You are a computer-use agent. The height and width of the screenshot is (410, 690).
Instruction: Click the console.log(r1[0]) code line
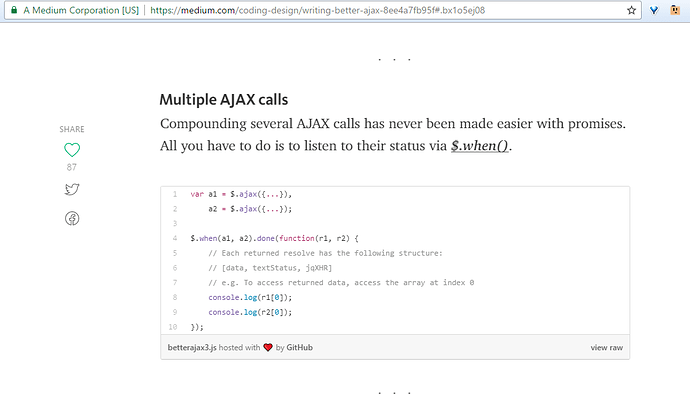pyautogui.click(x=250, y=297)
